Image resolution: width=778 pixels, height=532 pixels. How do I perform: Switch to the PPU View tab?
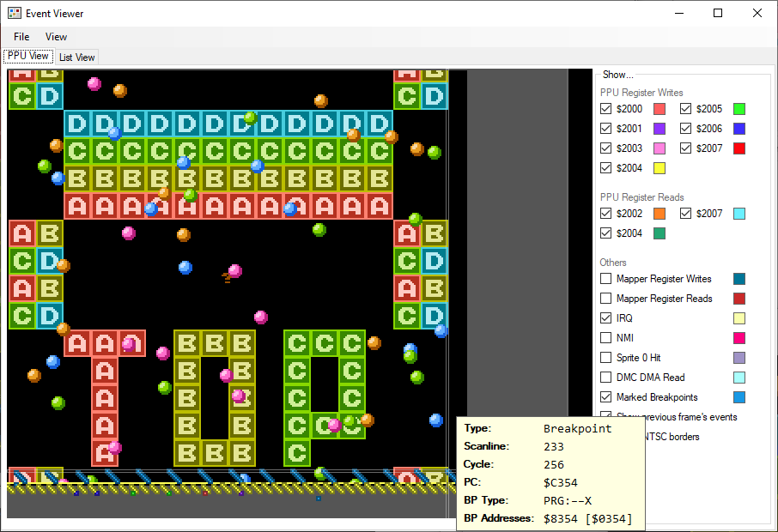point(28,56)
